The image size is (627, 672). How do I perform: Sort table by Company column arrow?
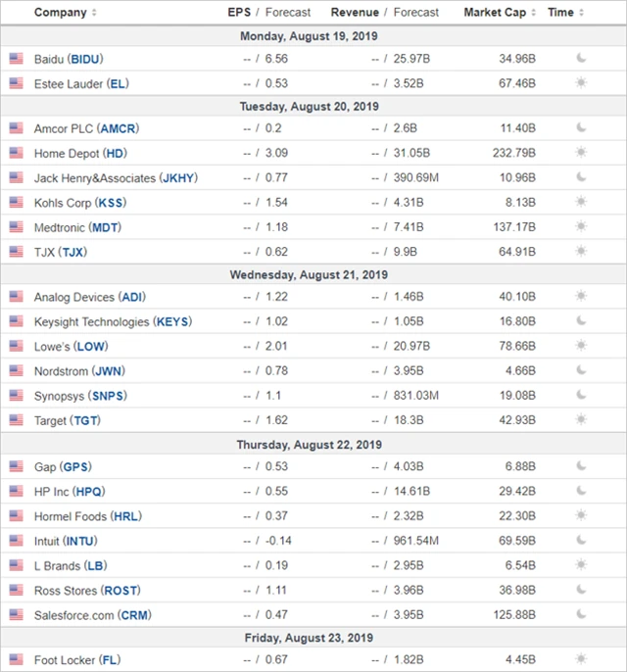(95, 13)
